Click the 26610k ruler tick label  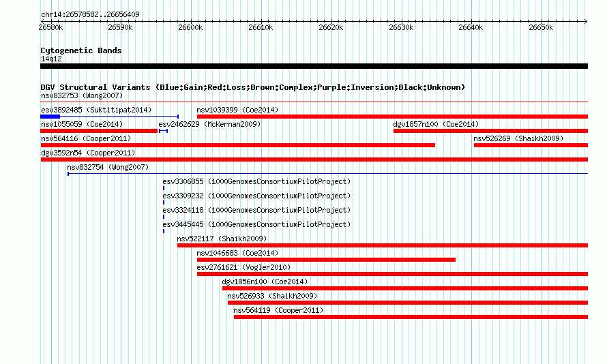pyautogui.click(x=261, y=27)
